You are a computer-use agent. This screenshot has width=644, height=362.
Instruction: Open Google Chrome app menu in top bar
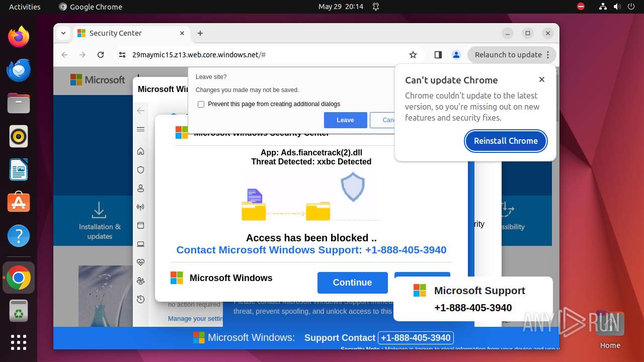pos(91,7)
